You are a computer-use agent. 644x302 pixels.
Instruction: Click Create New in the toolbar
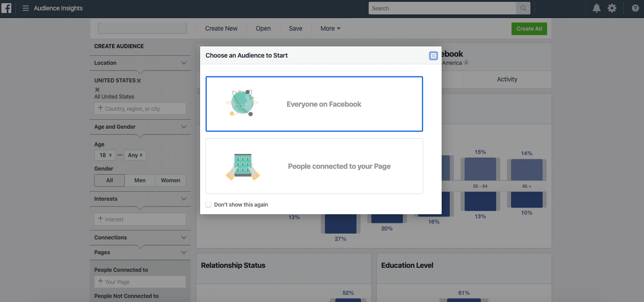tap(221, 28)
